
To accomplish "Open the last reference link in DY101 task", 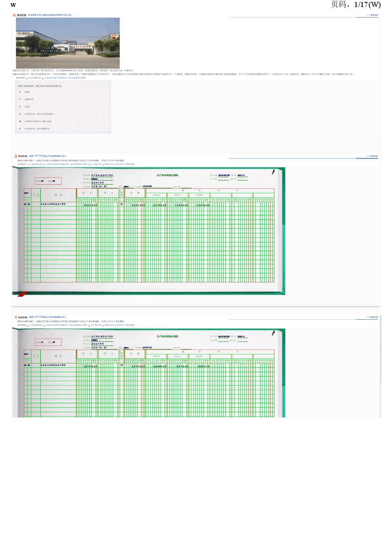I will [x=125, y=164].
